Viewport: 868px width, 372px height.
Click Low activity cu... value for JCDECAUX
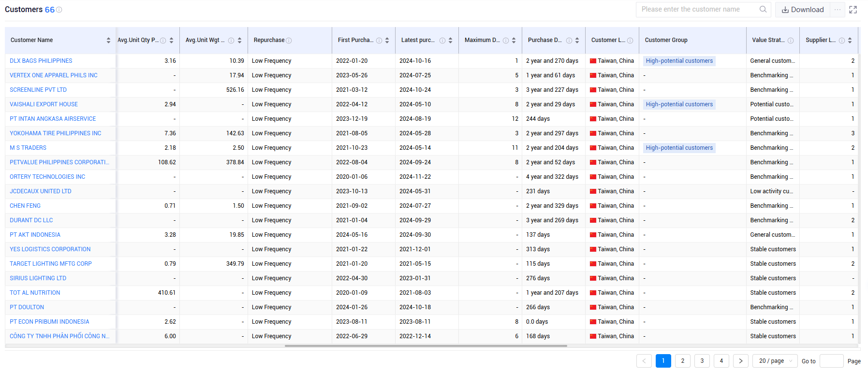(x=771, y=191)
